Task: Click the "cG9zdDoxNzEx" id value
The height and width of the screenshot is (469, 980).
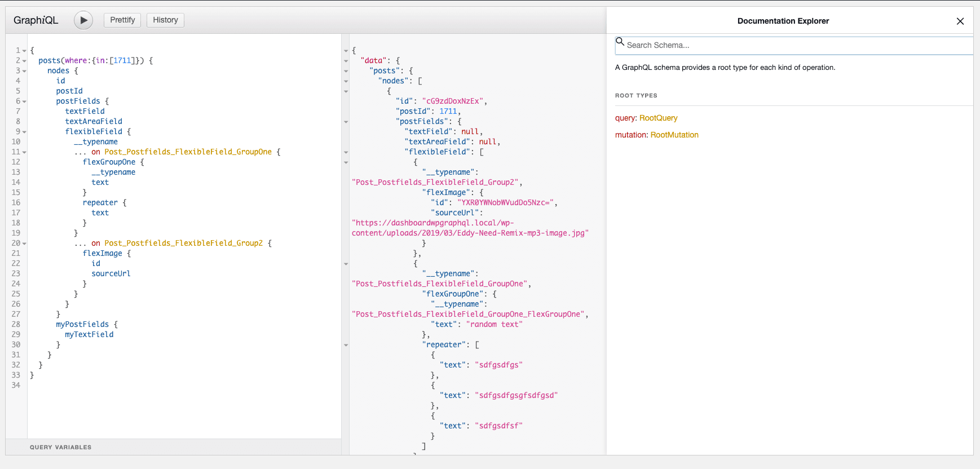Action: pyautogui.click(x=453, y=101)
